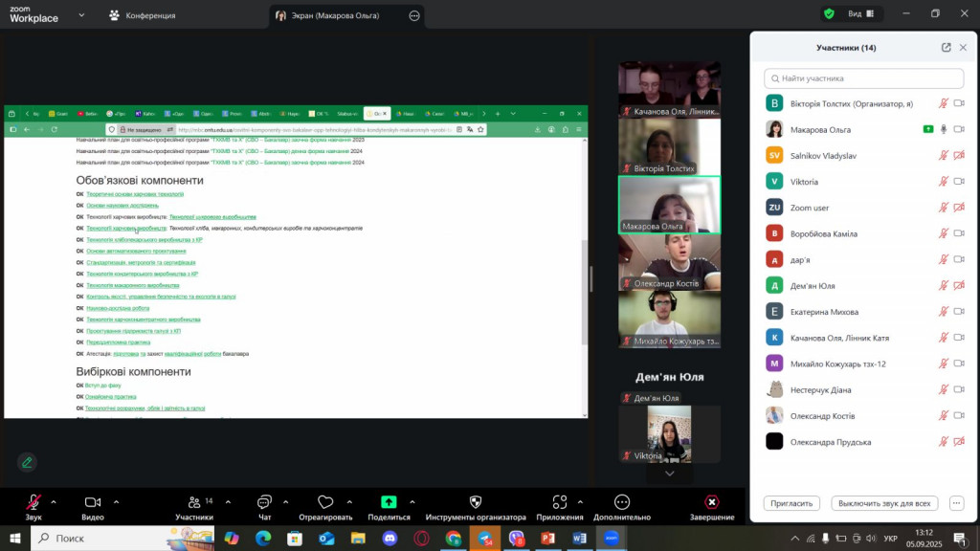Unmute microphone with Звук button
This screenshot has height=551, width=980.
33,502
